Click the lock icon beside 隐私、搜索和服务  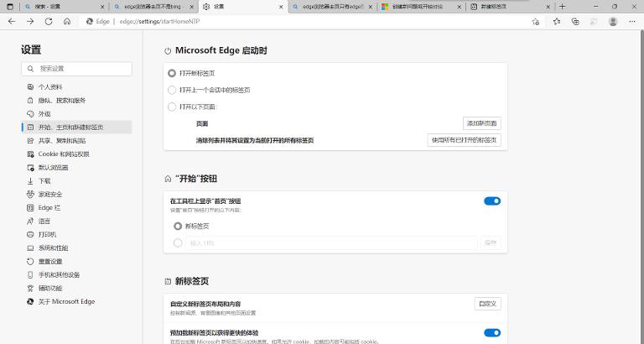[x=30, y=101]
